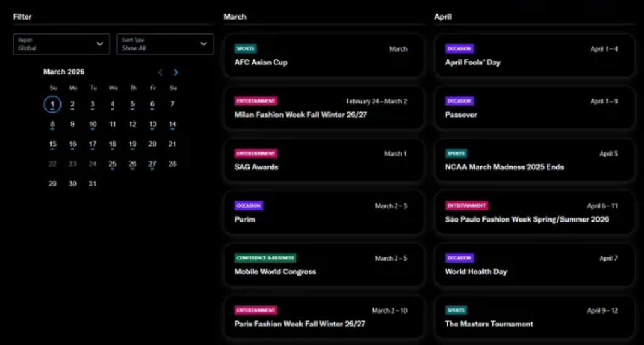This screenshot has height=345, width=644.
Task: Click Sports tag on The Masters Tournament
Action: point(456,310)
